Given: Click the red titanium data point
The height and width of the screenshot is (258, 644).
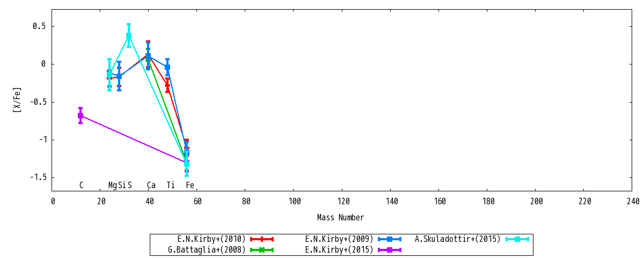Looking at the screenshot, I should point(167,85).
